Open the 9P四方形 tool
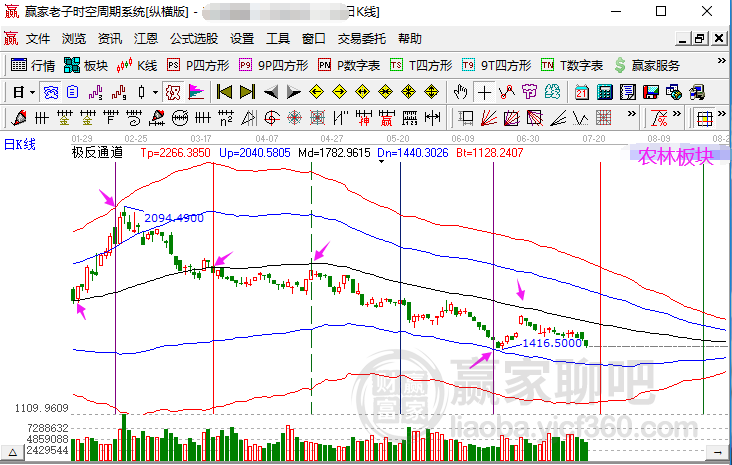Viewport: 732px width, 465px height. 274,65
